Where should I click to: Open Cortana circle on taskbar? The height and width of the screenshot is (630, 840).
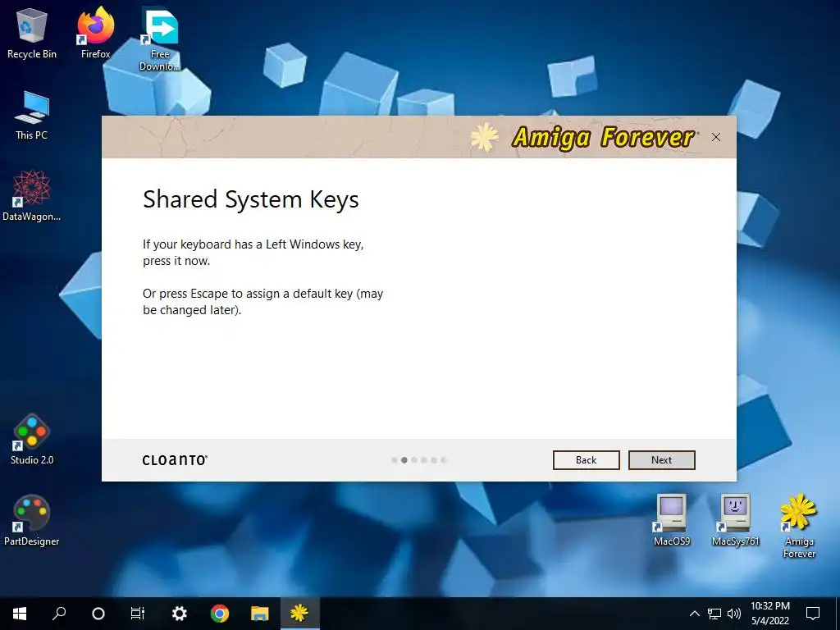(98, 614)
